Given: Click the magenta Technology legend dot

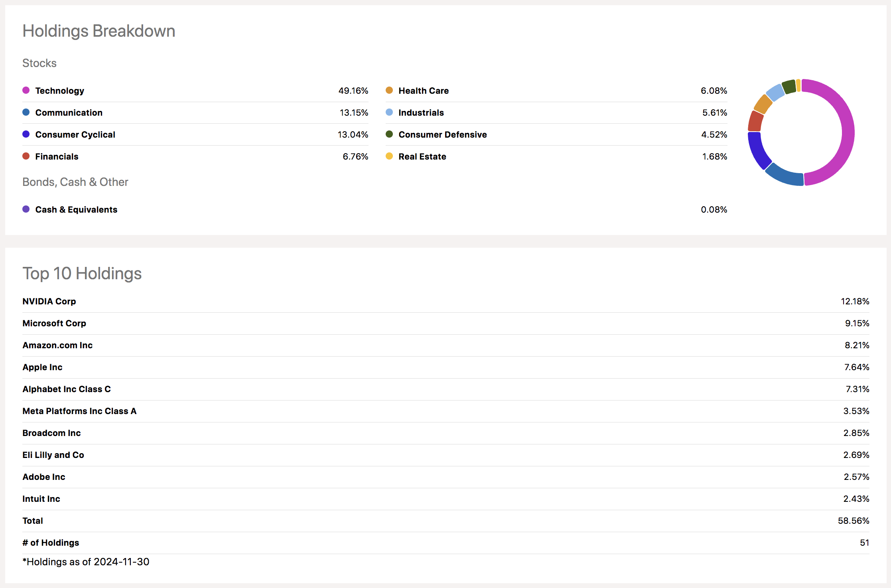Looking at the screenshot, I should tap(26, 90).
